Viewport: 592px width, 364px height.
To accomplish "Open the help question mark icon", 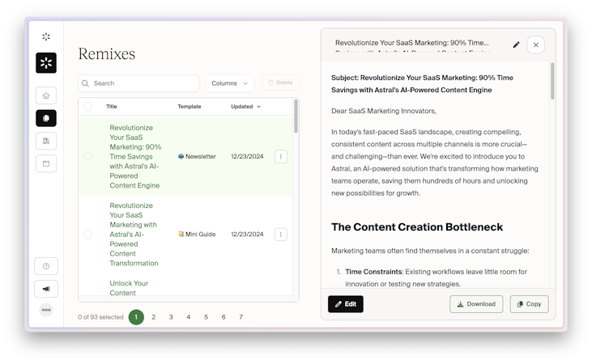I will [x=46, y=266].
